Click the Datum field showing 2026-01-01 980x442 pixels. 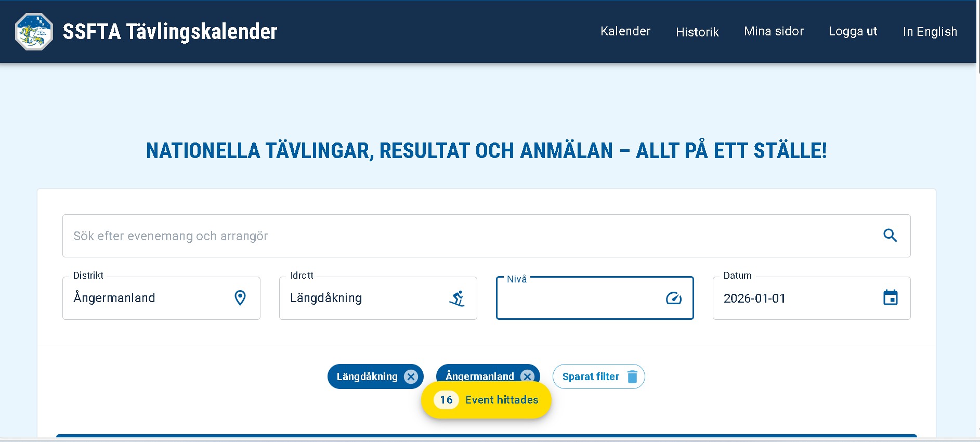(x=795, y=298)
